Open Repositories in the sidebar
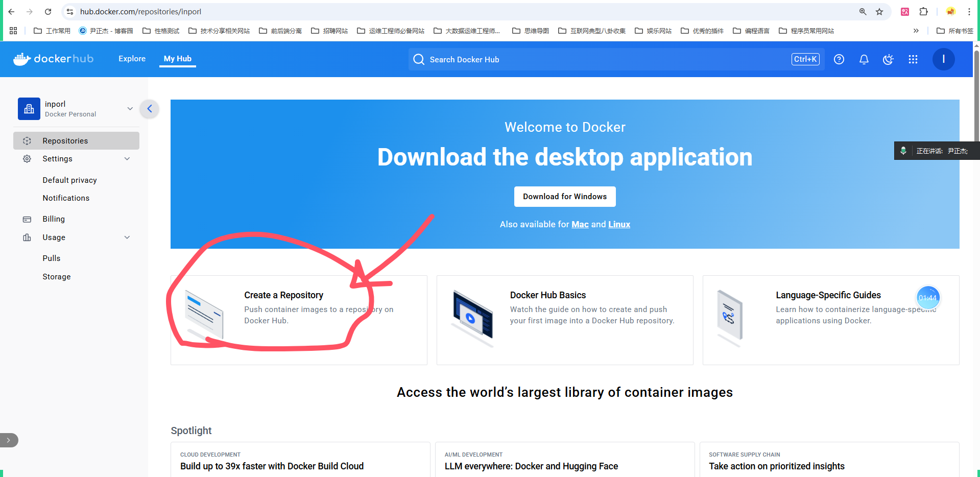 point(76,141)
